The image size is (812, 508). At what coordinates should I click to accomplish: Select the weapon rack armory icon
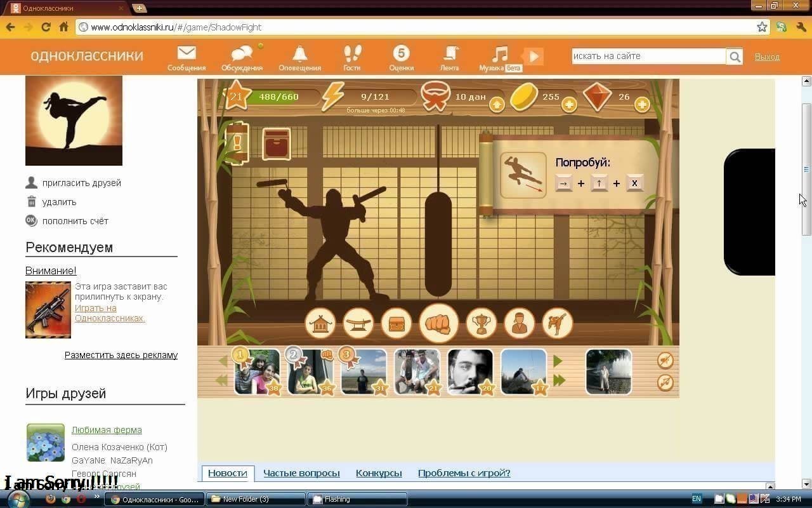pos(358,323)
